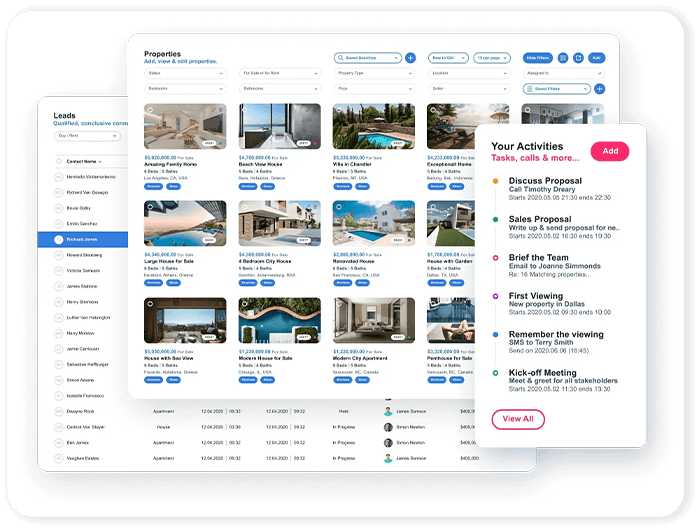Click the purple ring for First Viewing activity

[x=495, y=296]
